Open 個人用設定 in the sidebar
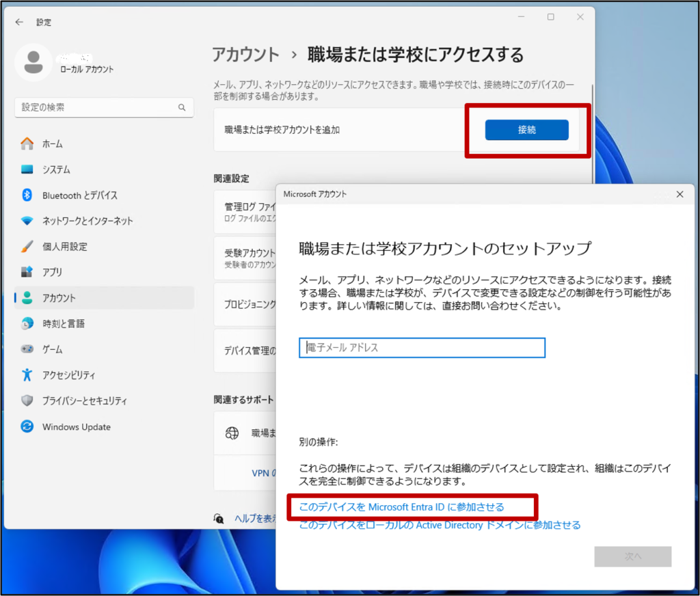Image resolution: width=700 pixels, height=596 pixels. pos(104,247)
